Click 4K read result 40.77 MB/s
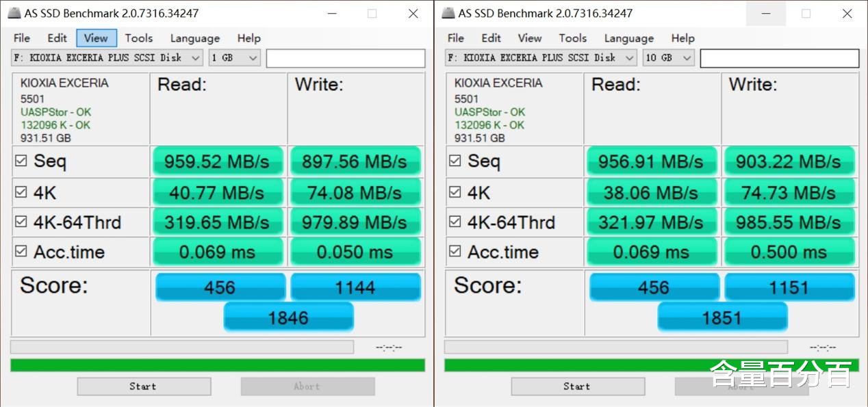 (218, 193)
